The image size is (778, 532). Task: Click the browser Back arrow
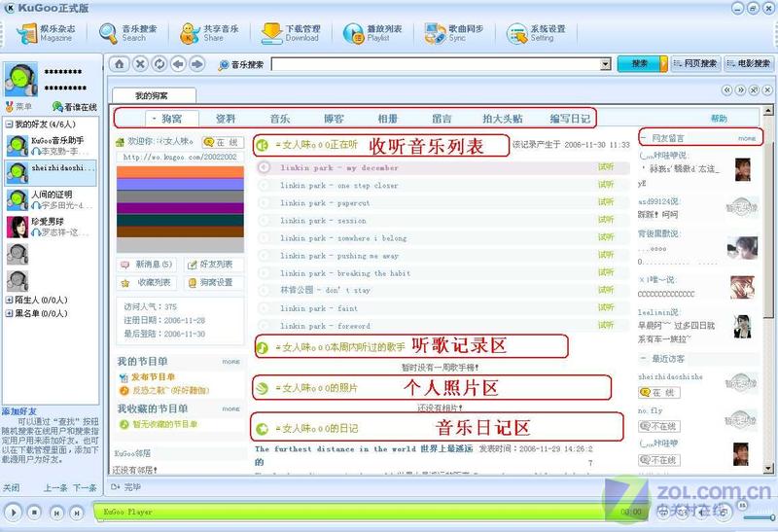click(x=178, y=64)
